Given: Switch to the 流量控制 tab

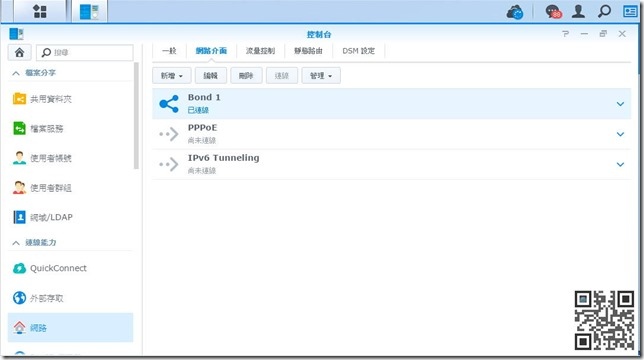Looking at the screenshot, I should (260, 51).
